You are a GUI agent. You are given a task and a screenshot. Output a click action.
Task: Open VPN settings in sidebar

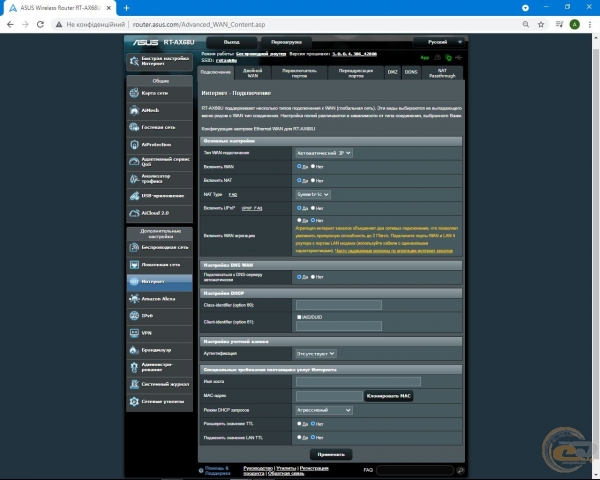point(160,333)
